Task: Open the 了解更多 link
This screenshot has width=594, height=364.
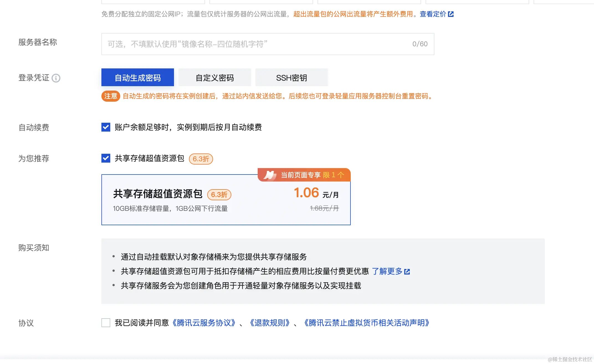Action: coord(387,271)
